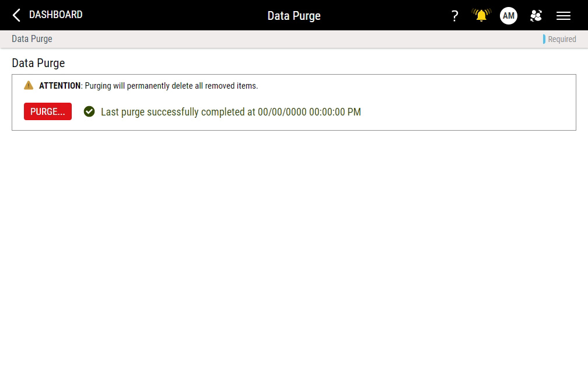Click the last purge timestamp text

tap(231, 111)
